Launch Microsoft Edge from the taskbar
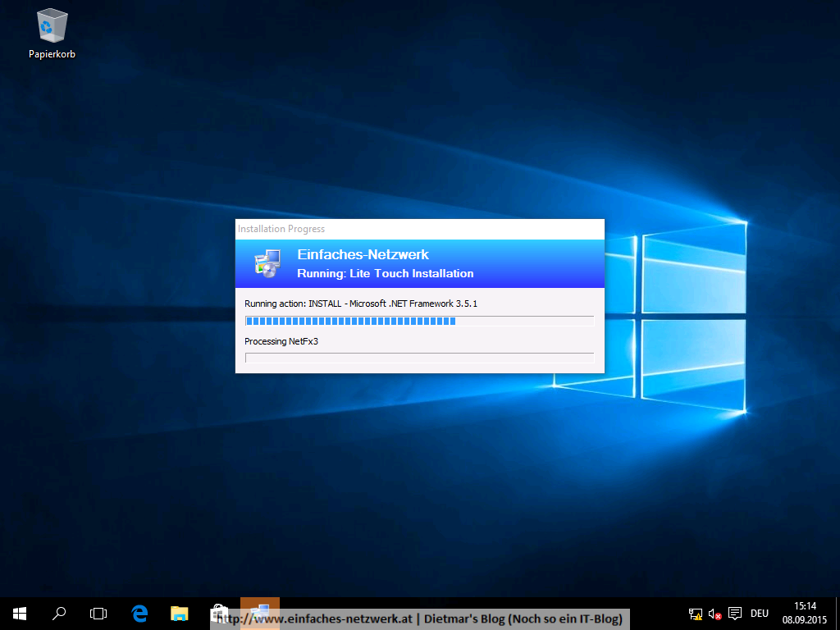840x630 pixels. point(139,614)
